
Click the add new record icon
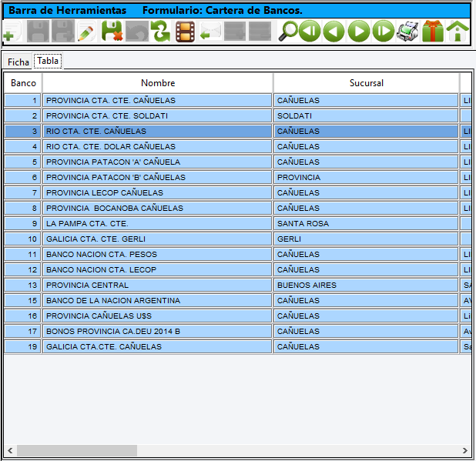point(13,32)
